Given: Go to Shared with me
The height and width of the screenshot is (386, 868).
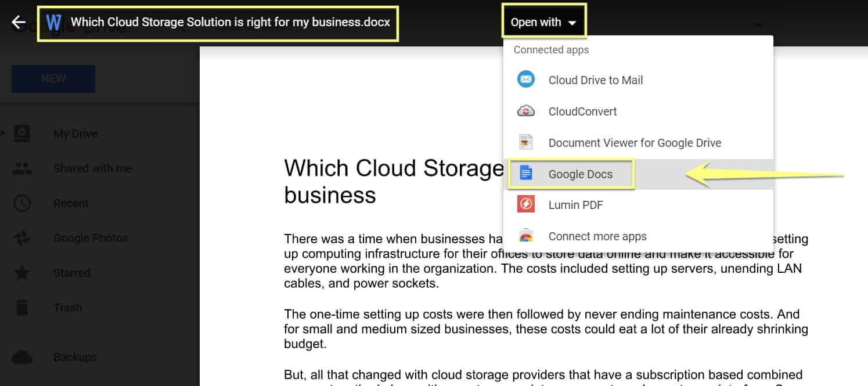Looking at the screenshot, I should 92,168.
